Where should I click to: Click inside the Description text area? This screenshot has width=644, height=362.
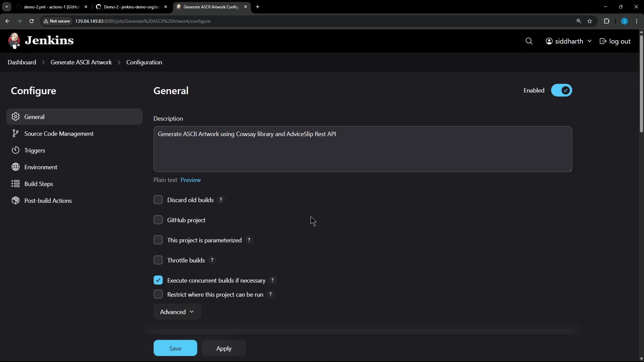pos(363,149)
